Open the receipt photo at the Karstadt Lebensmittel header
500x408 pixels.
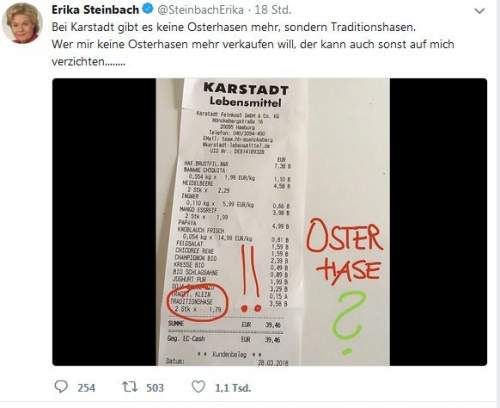coord(246,95)
